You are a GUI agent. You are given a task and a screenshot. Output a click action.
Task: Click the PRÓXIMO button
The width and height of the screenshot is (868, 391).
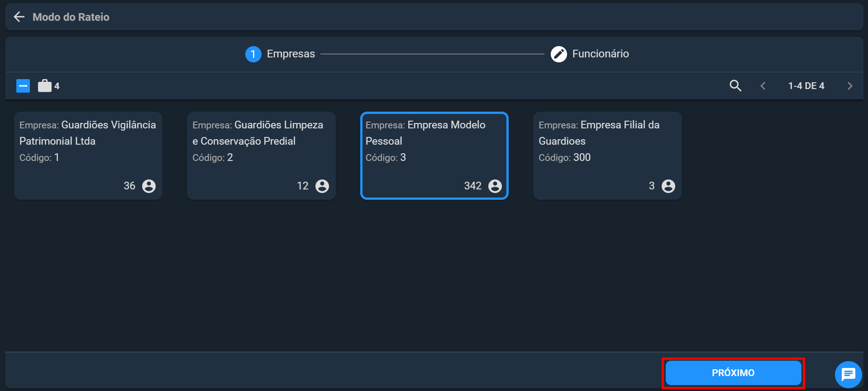click(733, 373)
